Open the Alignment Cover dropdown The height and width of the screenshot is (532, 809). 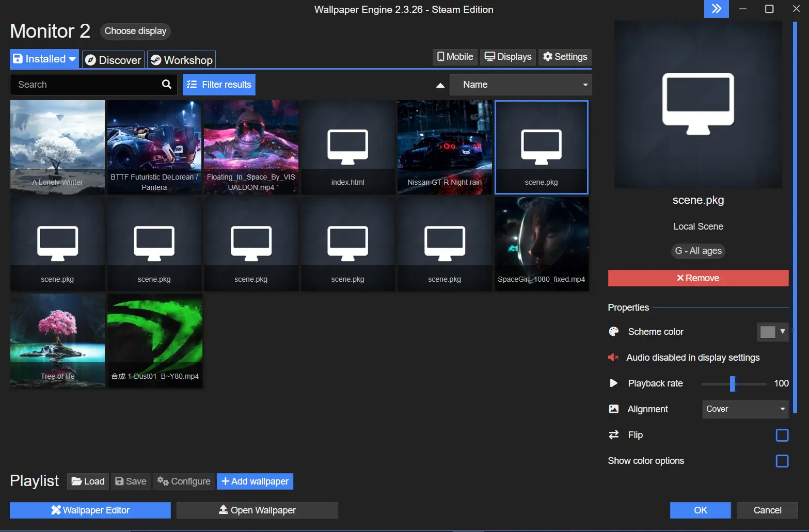click(x=745, y=409)
